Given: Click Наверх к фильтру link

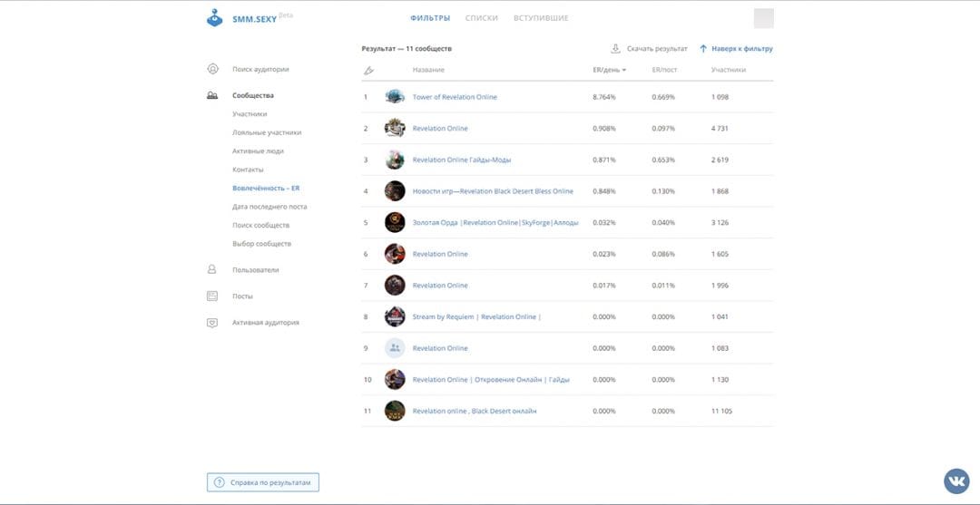Looking at the screenshot, I should (x=742, y=49).
